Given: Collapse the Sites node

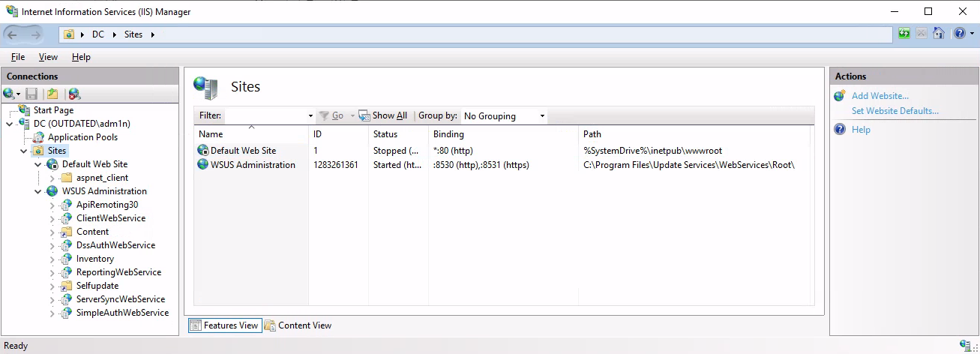Looking at the screenshot, I should pos(24,151).
